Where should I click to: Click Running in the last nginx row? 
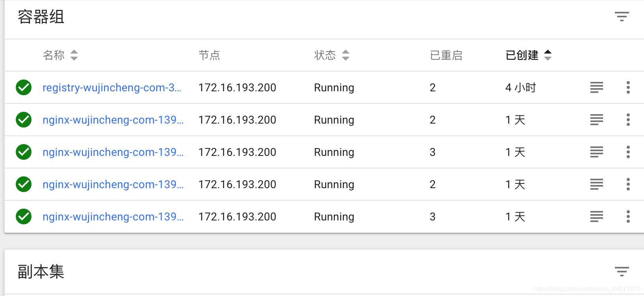tap(334, 217)
